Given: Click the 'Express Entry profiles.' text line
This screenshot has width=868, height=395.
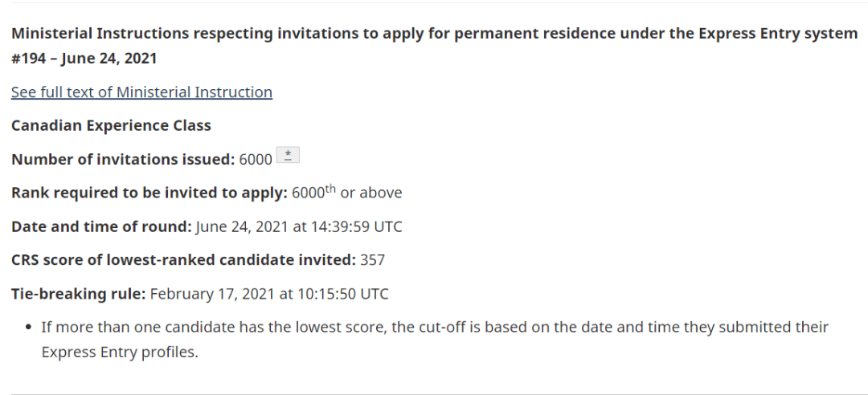Looking at the screenshot, I should coord(120,352).
